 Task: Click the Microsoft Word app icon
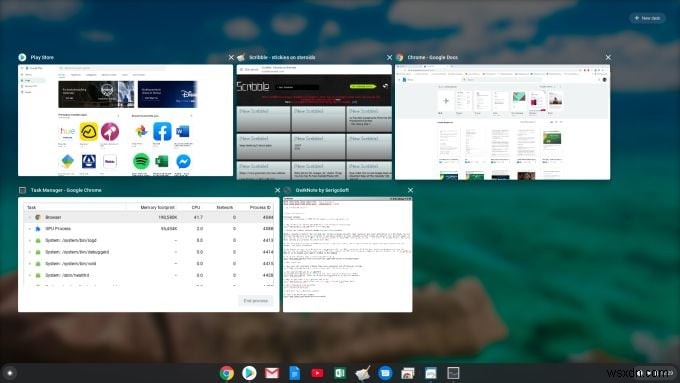click(x=183, y=131)
